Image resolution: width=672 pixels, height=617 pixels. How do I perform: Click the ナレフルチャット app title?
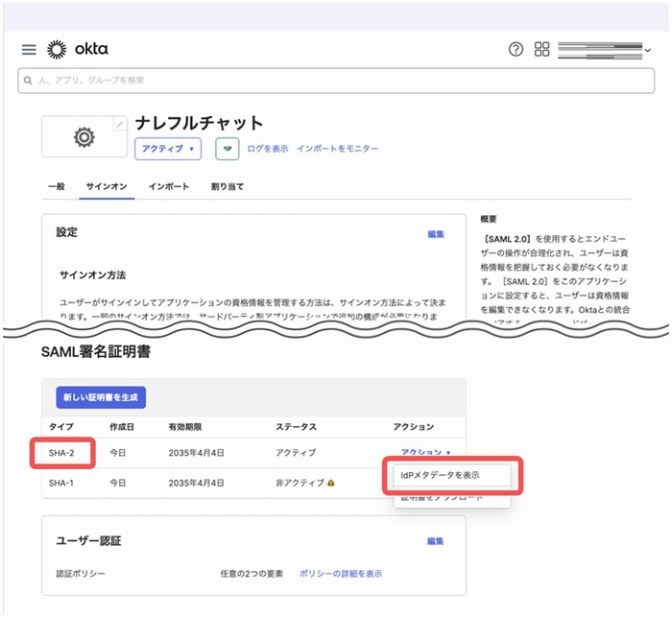pyautogui.click(x=200, y=124)
